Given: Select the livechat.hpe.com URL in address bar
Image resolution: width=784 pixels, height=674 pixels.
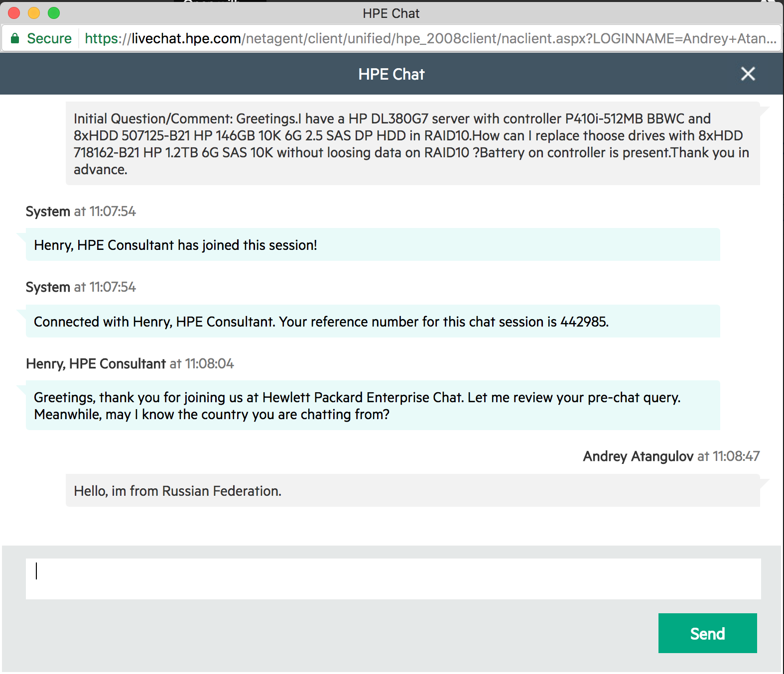Looking at the screenshot, I should click(x=430, y=38).
